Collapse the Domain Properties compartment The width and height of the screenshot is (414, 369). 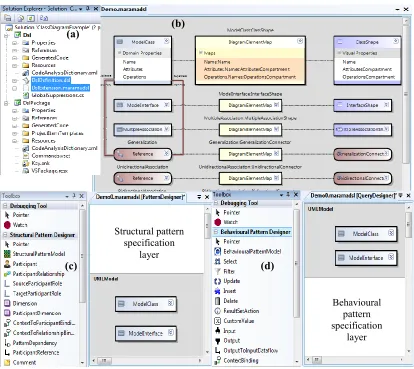coord(119,53)
